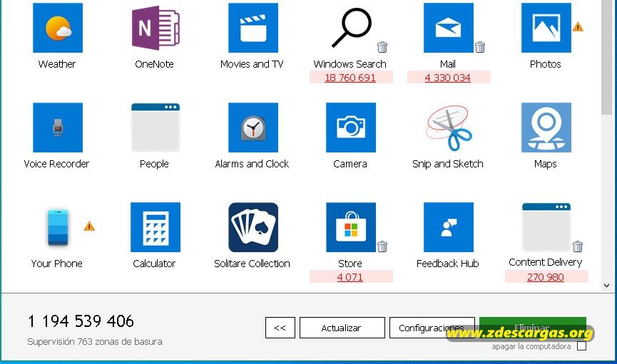Click trash bin icon next to Mail
The width and height of the screenshot is (617, 364).
[x=479, y=47]
